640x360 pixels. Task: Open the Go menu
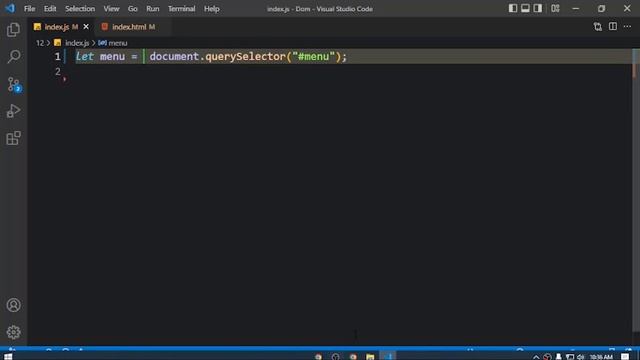pyautogui.click(x=133, y=9)
